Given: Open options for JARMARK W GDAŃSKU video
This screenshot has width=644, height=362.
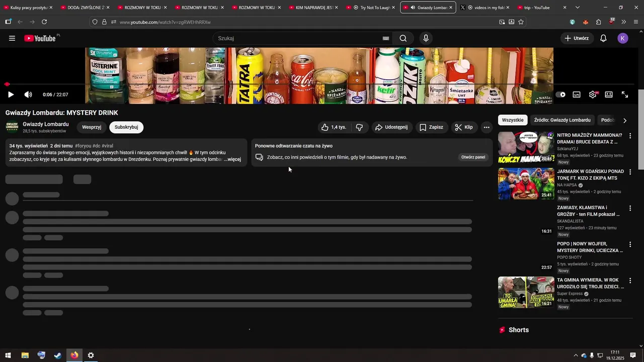Looking at the screenshot, I should coord(630,172).
